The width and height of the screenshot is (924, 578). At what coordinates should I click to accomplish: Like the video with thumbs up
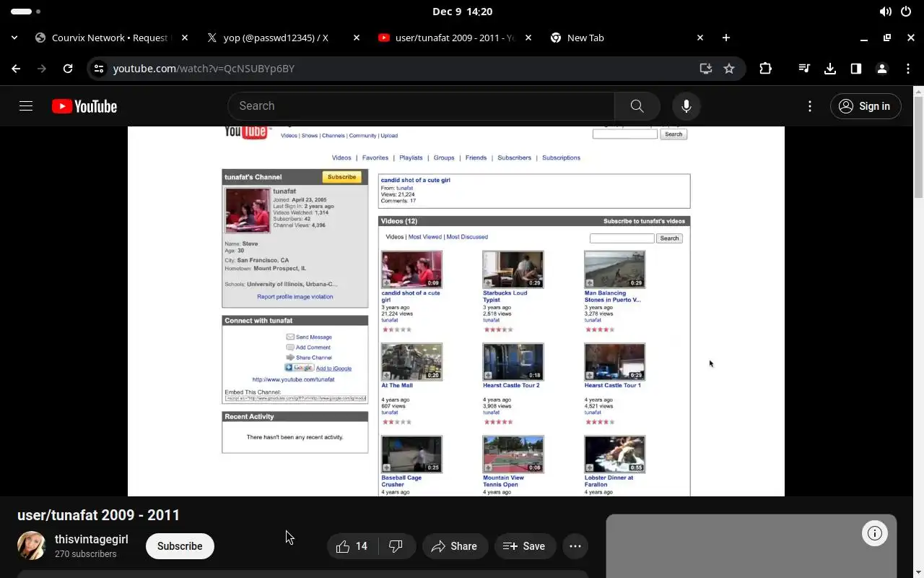(x=352, y=546)
